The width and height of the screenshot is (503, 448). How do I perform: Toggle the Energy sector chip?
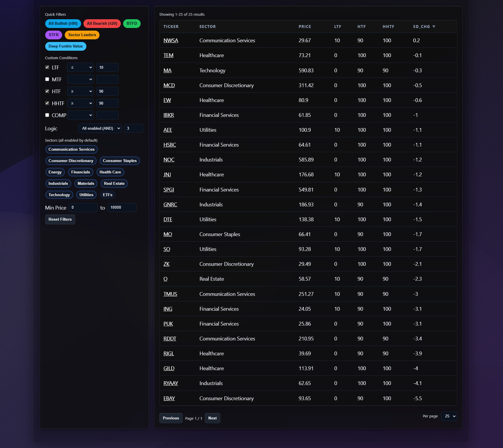click(x=55, y=172)
